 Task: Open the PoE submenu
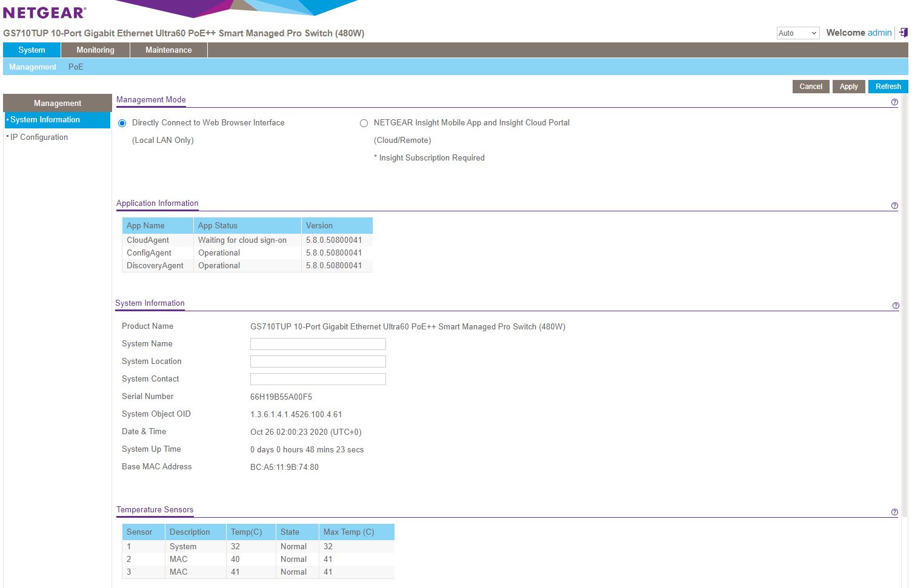(76, 67)
